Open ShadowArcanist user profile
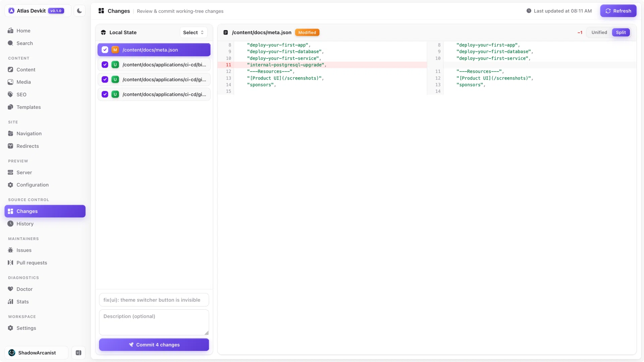 tap(36, 353)
